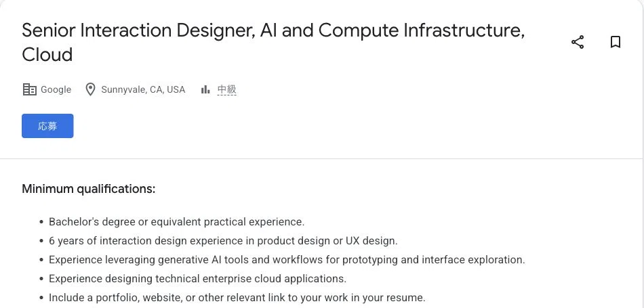644x308 pixels.
Task: Click the divider line below apply button
Action: point(321,158)
